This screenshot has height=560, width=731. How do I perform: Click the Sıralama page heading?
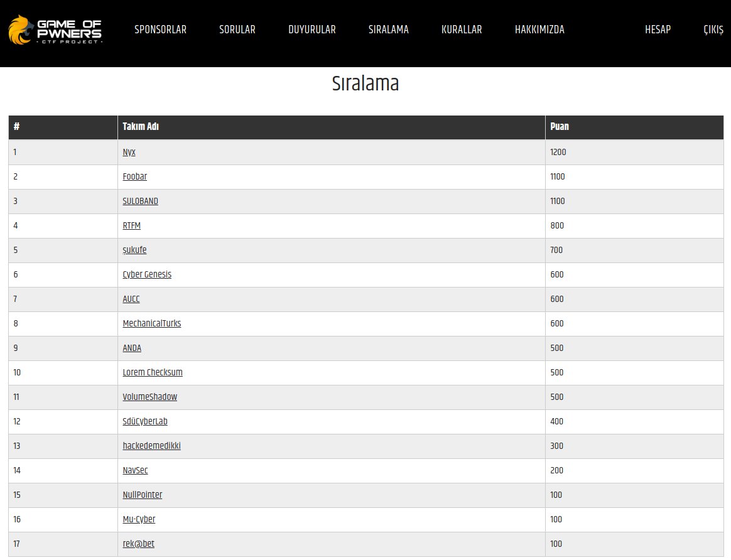click(x=365, y=83)
